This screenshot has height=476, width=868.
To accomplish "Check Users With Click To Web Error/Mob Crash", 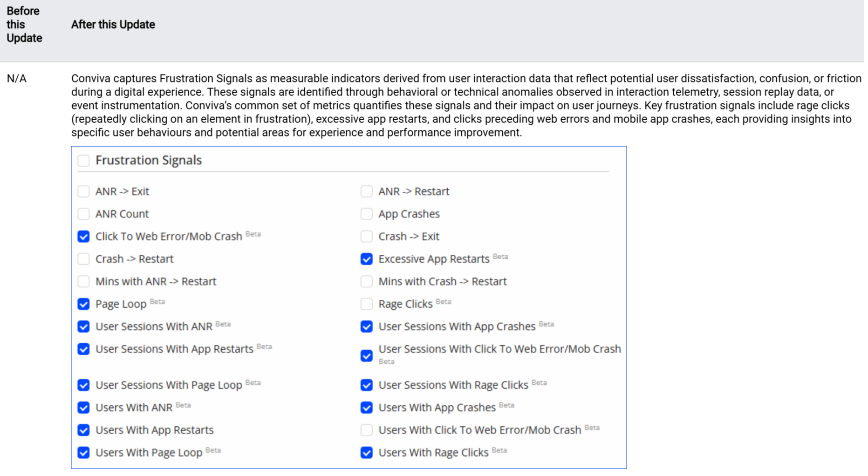I will [366, 430].
